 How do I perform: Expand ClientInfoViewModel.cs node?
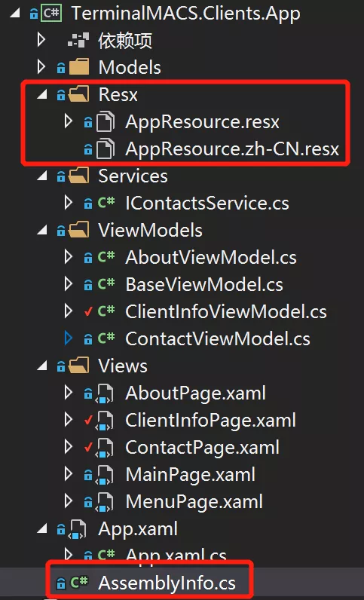click(69, 311)
